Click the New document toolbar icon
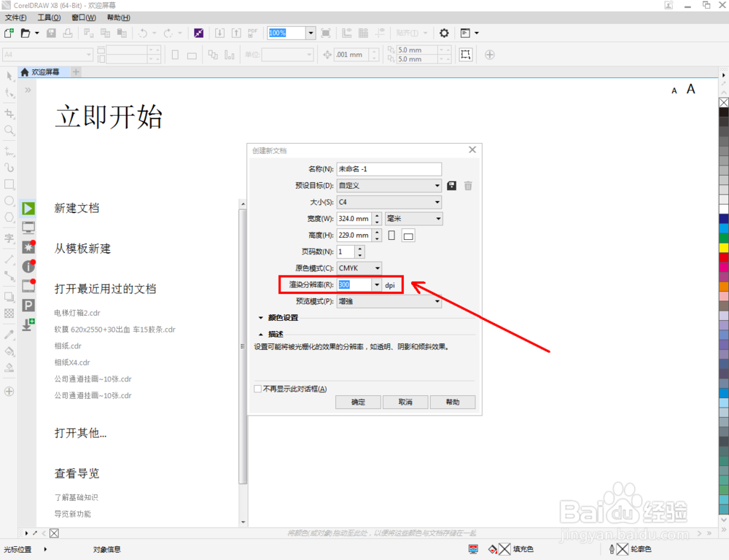This screenshot has width=729, height=560. coord(9,33)
